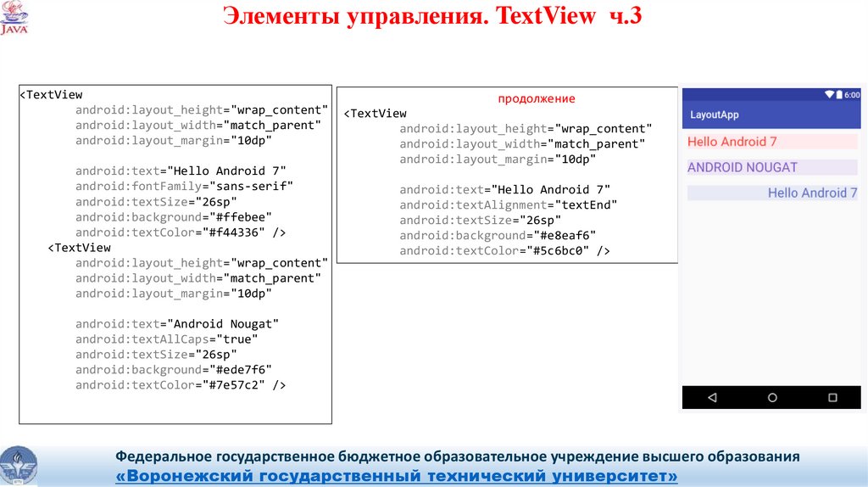The height and width of the screenshot is (487, 868).
Task: Select the right-aligned Hello Android 7 text view
Action: click(x=772, y=193)
